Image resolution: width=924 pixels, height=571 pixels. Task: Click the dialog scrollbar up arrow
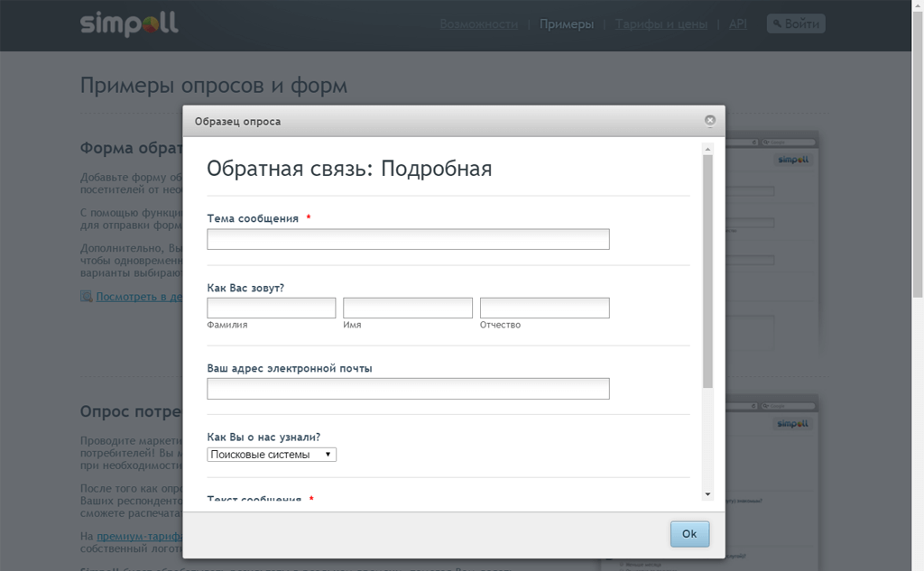coord(708,149)
